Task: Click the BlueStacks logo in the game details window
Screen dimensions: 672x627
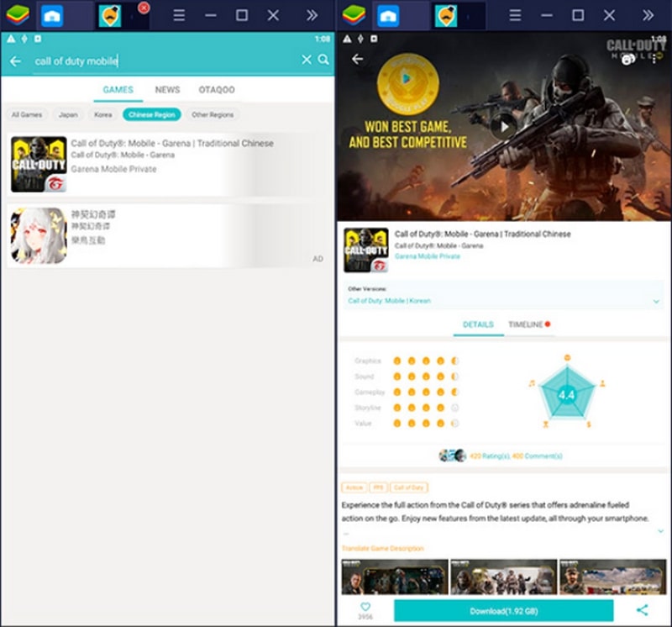Action: tap(354, 15)
